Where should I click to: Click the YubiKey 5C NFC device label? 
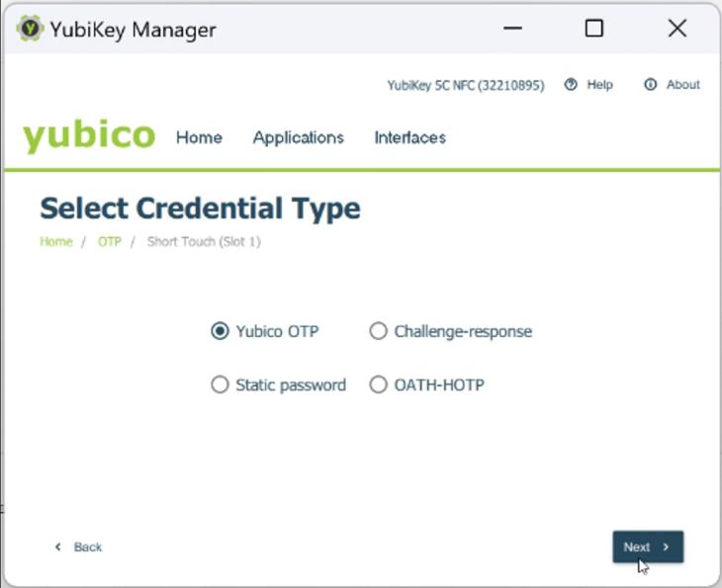[465, 86]
